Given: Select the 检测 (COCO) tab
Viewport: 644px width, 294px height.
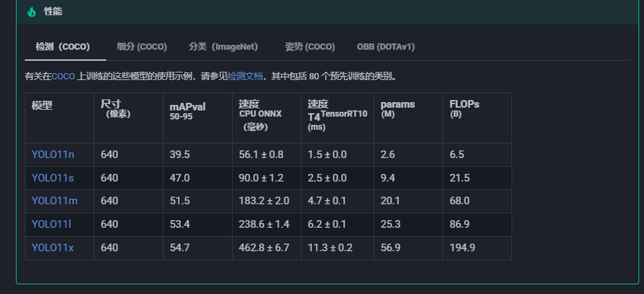Looking at the screenshot, I should [62, 47].
